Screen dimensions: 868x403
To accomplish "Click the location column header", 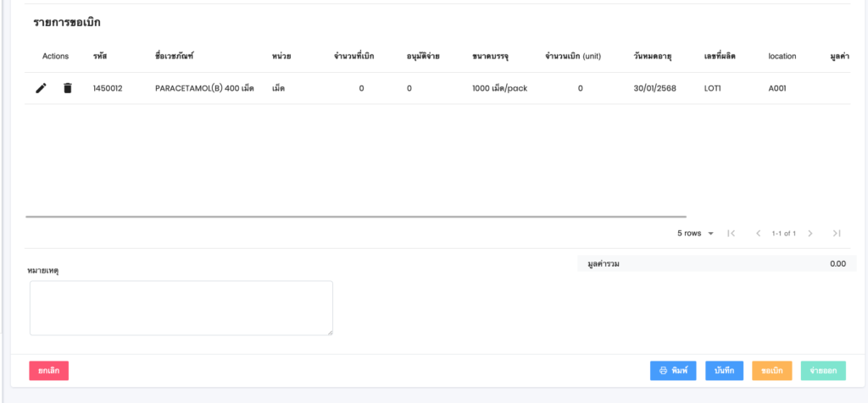I will pos(782,56).
